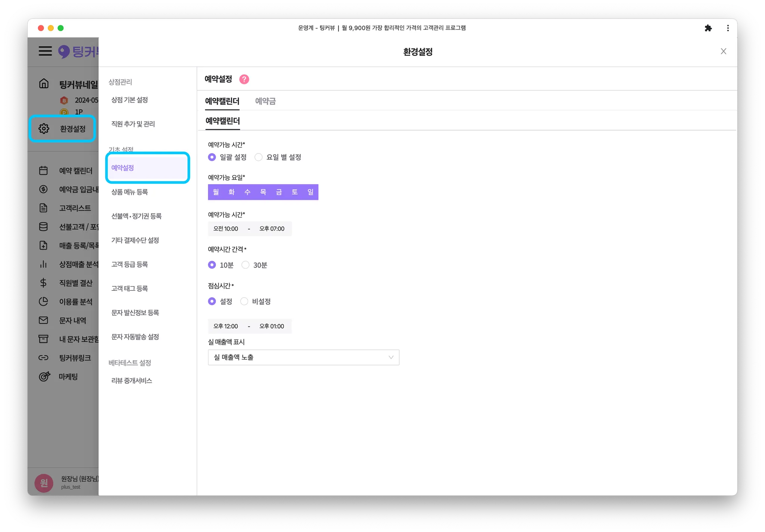Click the 이용률 분석 pie chart icon
Viewport: 765px width, 532px height.
point(43,302)
